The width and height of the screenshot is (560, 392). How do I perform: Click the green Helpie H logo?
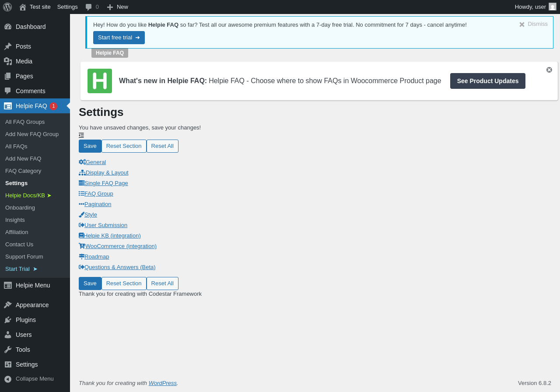pyautogui.click(x=100, y=81)
